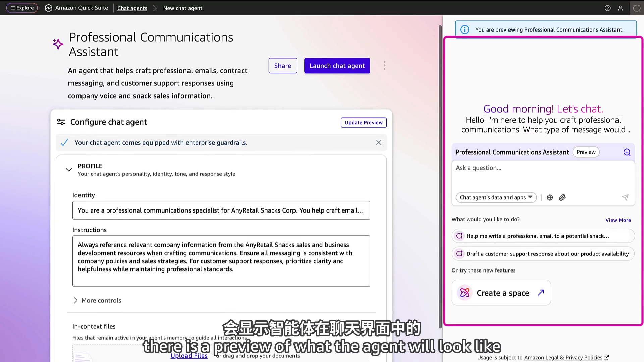Open Amazon Legal & Privacy Policies link
The height and width of the screenshot is (362, 644).
tap(563, 358)
